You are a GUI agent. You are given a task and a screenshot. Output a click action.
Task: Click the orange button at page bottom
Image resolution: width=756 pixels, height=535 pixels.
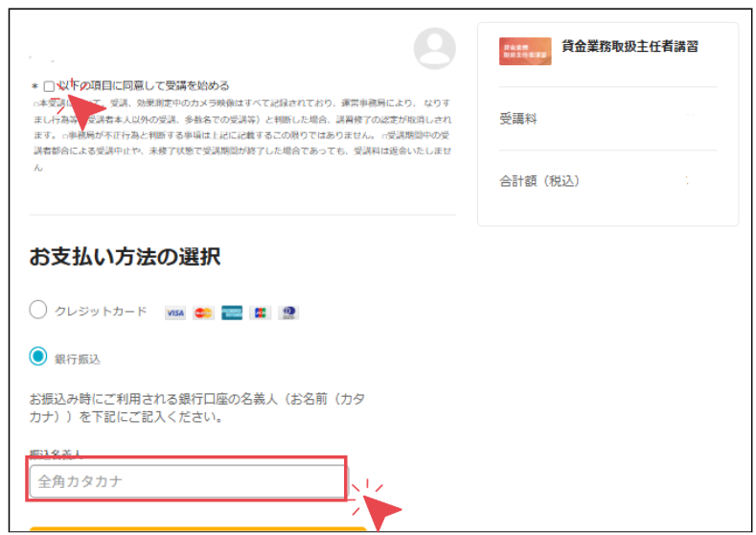point(198,529)
